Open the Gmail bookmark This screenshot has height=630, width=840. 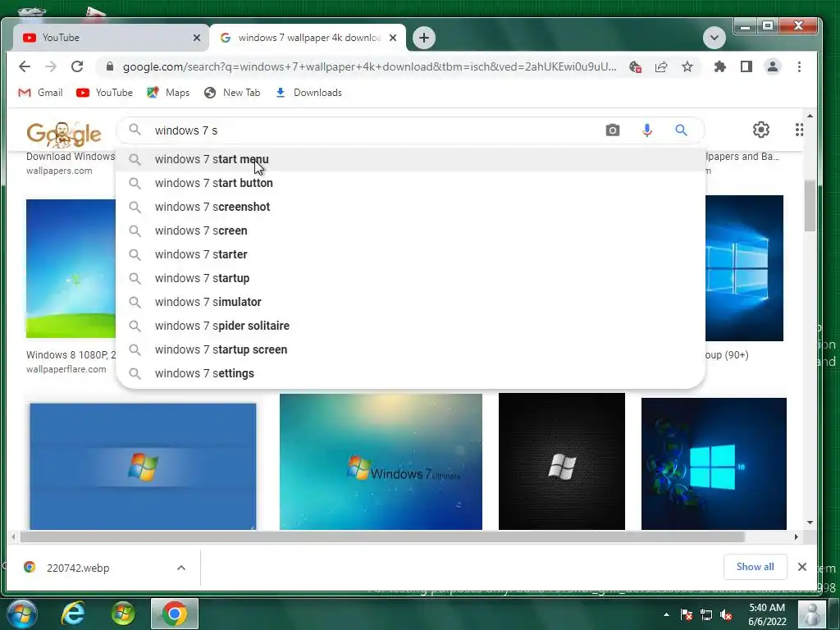coord(40,93)
